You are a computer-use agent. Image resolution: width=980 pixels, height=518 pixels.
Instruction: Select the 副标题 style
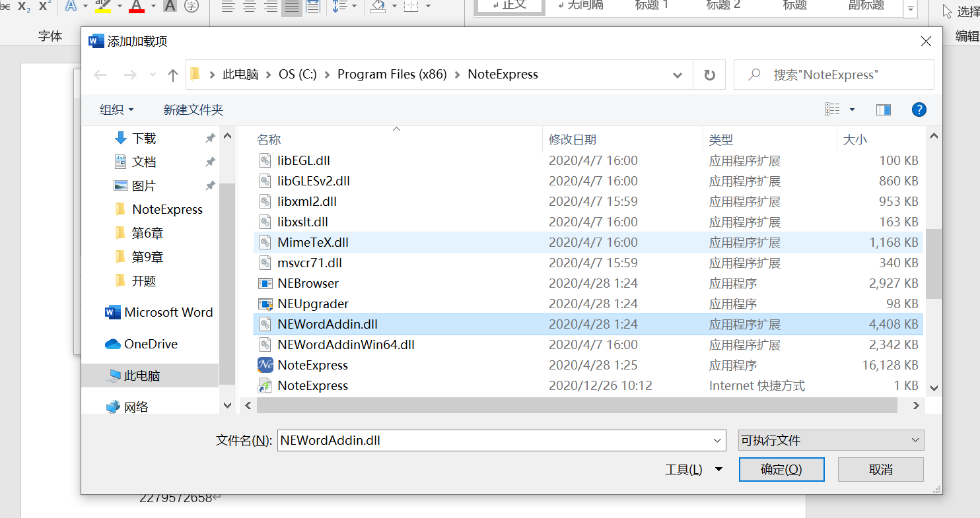coord(866,5)
